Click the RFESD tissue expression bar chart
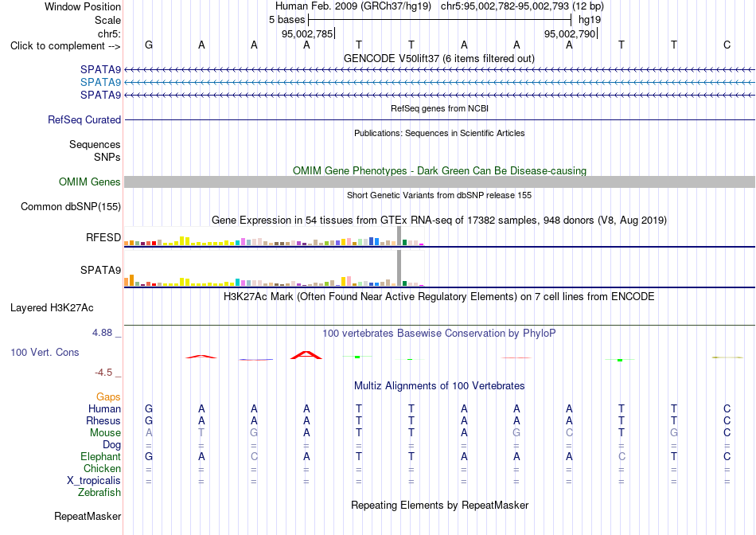 (x=274, y=236)
